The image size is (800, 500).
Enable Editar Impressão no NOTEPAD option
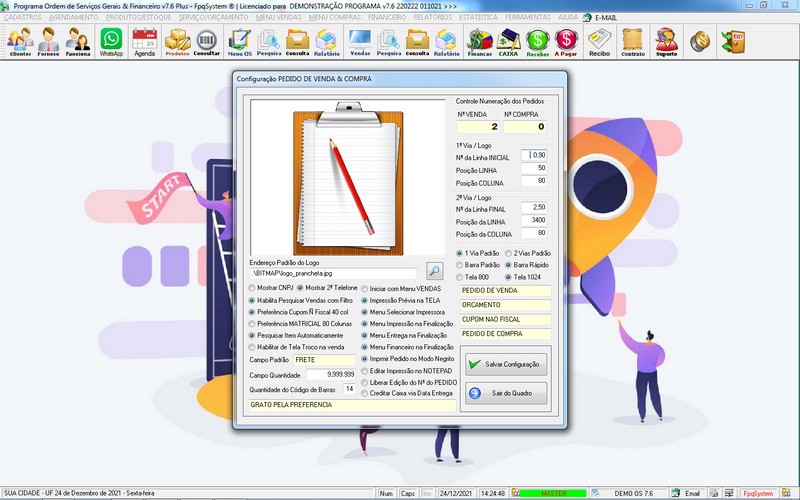(365, 370)
